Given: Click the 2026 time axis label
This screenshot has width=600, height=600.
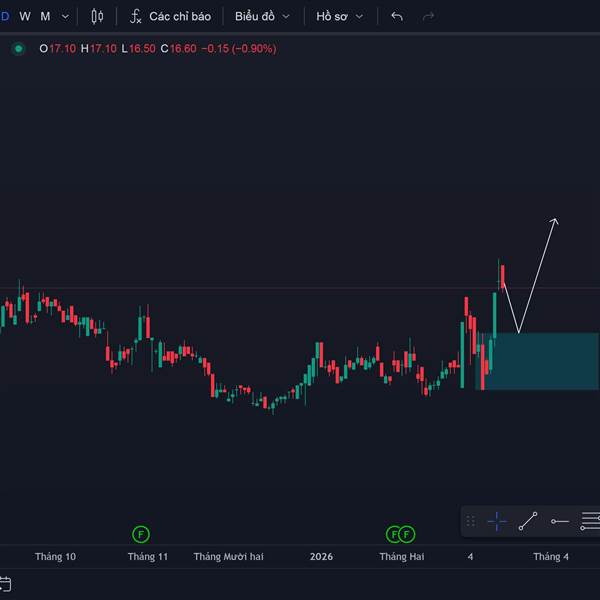Looking at the screenshot, I should click(321, 556).
